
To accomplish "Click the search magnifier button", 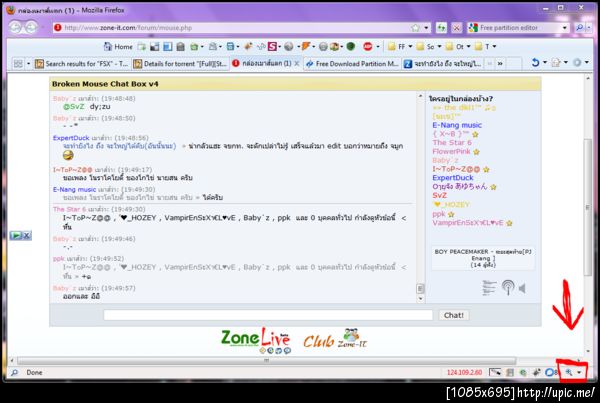I will point(580,28).
